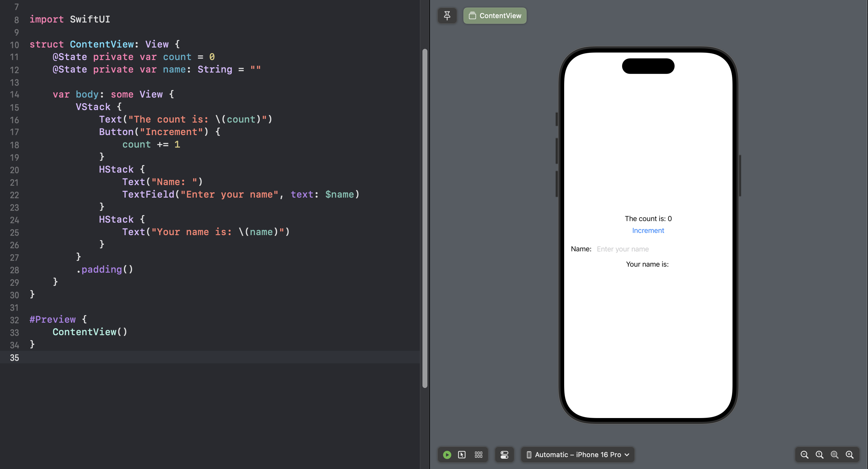Open canvas device settings toggles

pos(504,455)
